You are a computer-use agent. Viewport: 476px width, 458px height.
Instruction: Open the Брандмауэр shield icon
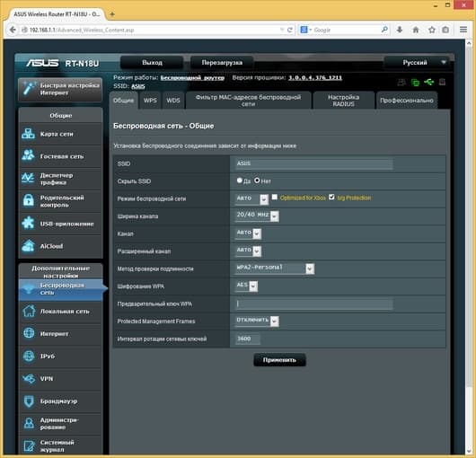[29, 401]
